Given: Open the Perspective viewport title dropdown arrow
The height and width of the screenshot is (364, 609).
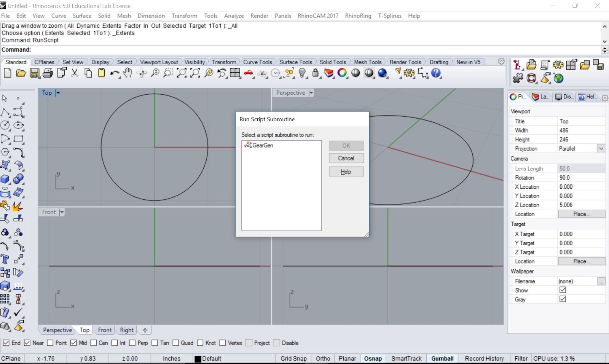Looking at the screenshot, I should click(311, 93).
